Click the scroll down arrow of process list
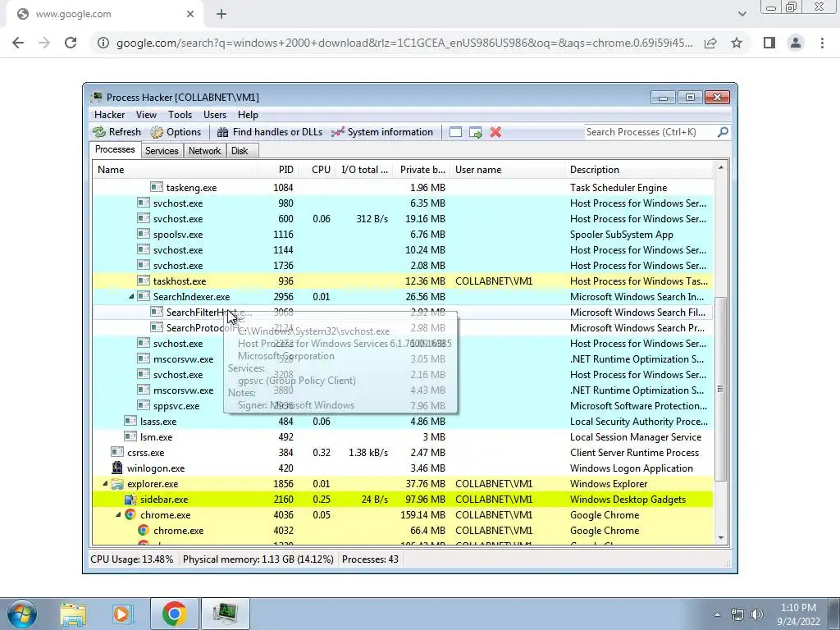 (x=721, y=538)
